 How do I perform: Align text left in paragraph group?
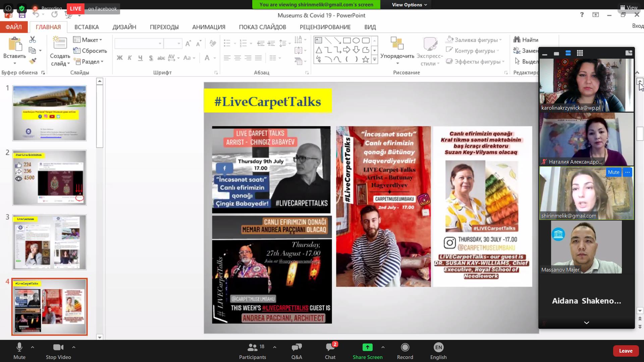point(227,58)
